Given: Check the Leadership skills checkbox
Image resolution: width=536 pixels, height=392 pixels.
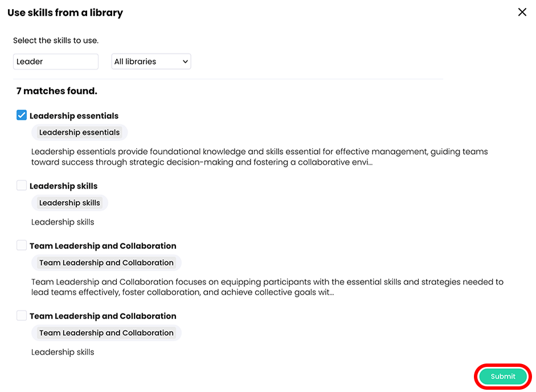Looking at the screenshot, I should click(21, 185).
